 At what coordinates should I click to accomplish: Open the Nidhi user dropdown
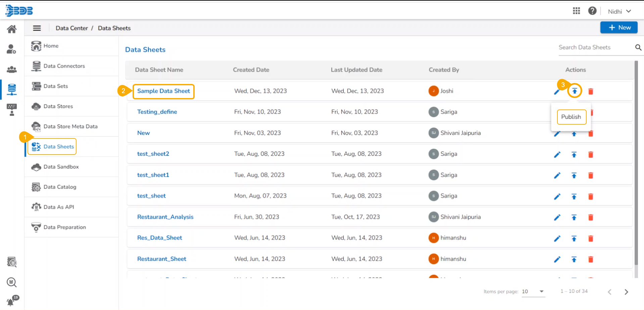[620, 11]
